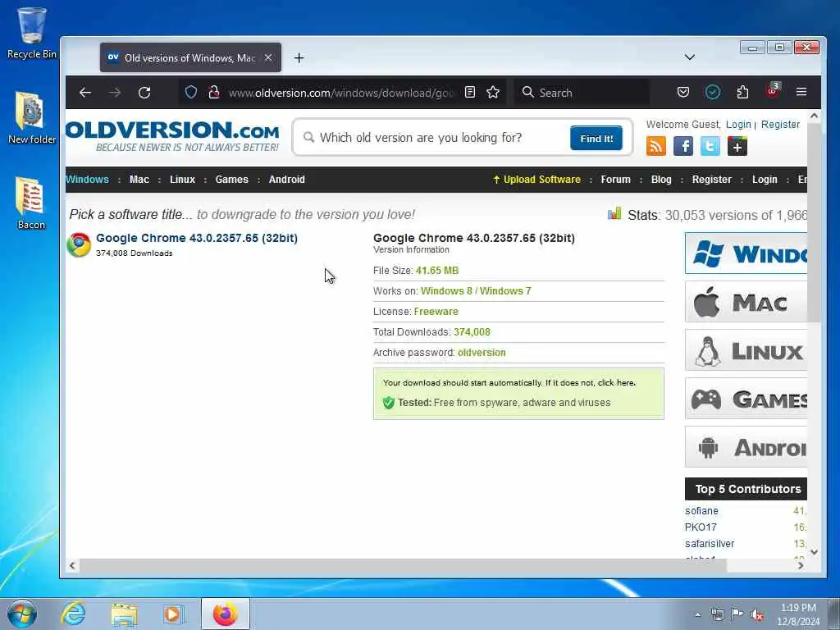Open a new tab with the plus button
840x630 pixels.
(299, 58)
